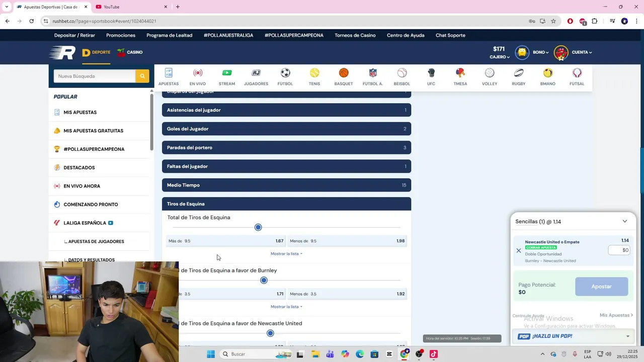Expand the Goles del Jugador market

coord(286,129)
